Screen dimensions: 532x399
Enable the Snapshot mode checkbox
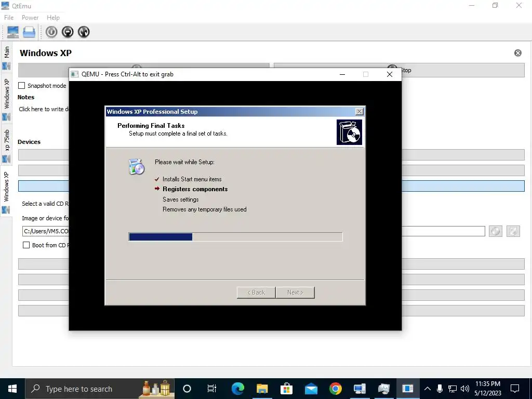coord(22,86)
